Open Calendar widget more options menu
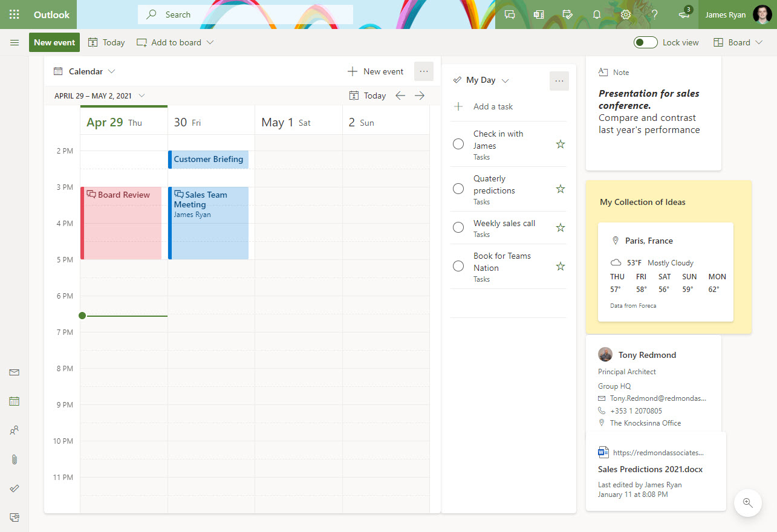Image resolution: width=777 pixels, height=532 pixels. click(x=423, y=71)
